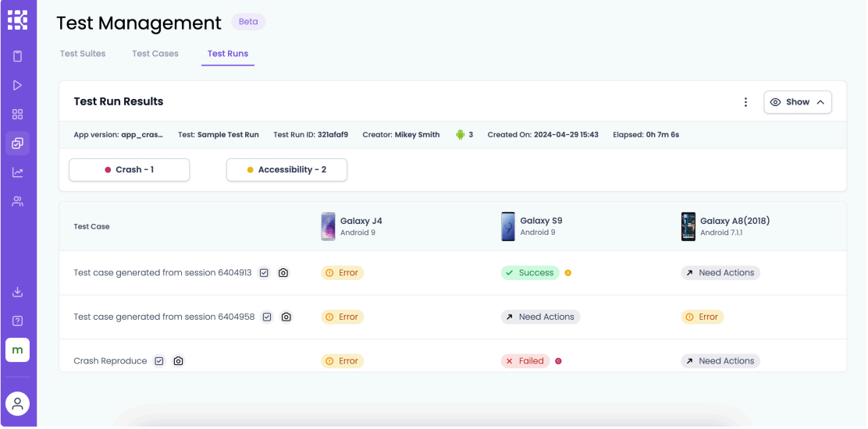Viewport: 868px width, 429px height.
Task: Open Galaxy S9 Failed result
Action: pyautogui.click(x=525, y=361)
